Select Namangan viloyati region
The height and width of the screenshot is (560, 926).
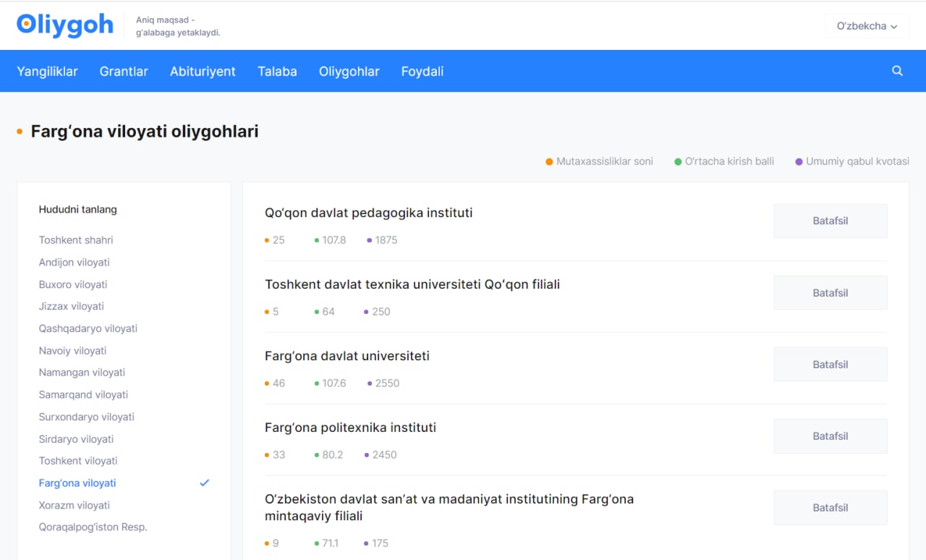pyautogui.click(x=82, y=373)
